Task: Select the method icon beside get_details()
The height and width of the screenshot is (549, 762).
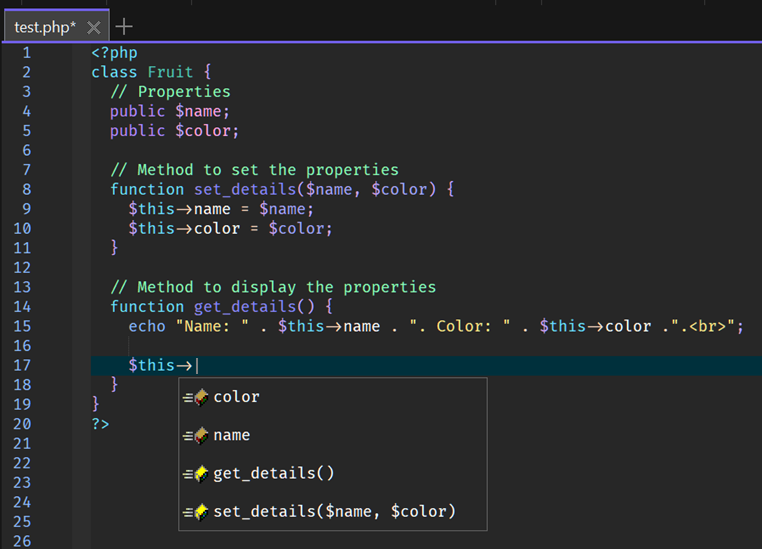Action: point(196,473)
